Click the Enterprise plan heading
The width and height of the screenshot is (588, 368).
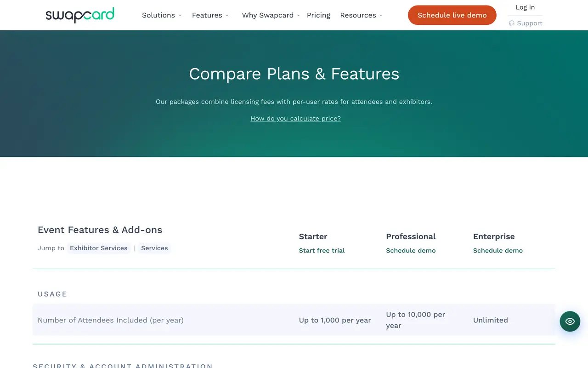tap(494, 236)
